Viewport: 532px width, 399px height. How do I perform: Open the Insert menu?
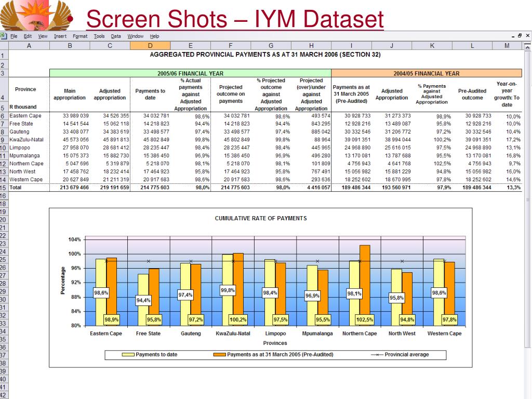(60, 36)
